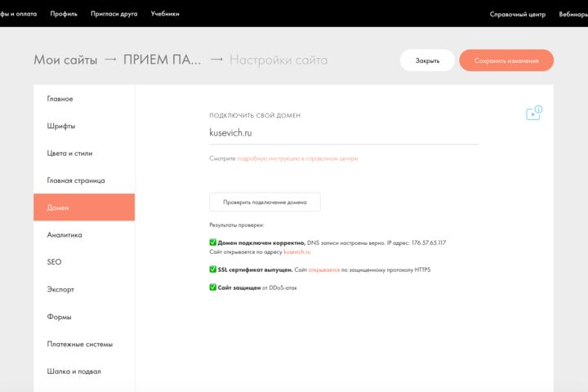The image size is (588, 392).
Task: Open the kusevich.ru link in results
Action: point(297,252)
